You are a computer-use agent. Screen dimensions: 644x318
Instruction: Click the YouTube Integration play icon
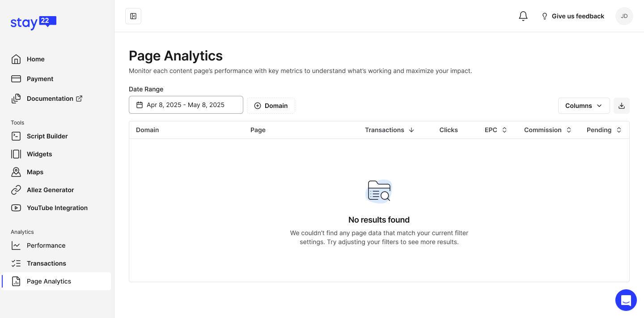(x=16, y=208)
